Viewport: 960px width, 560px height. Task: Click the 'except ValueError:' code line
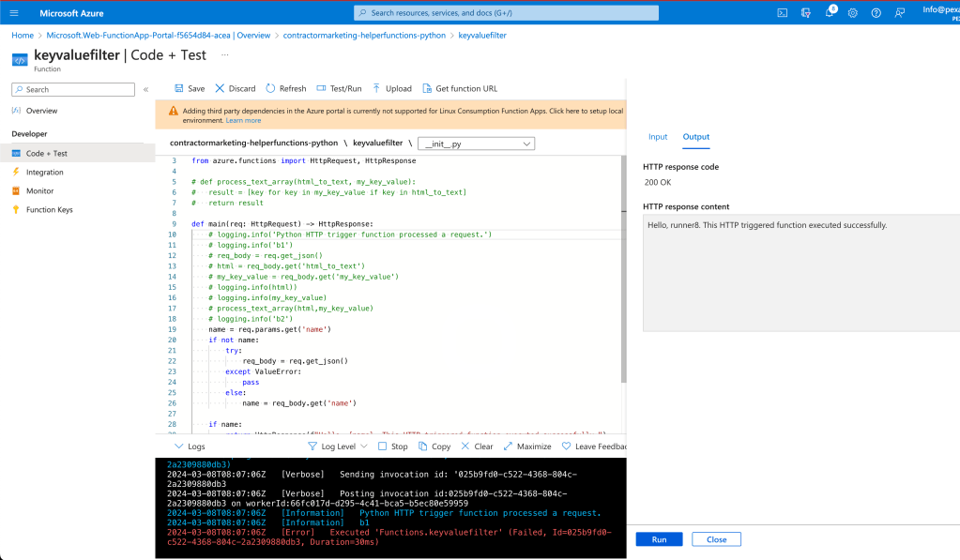click(264, 371)
